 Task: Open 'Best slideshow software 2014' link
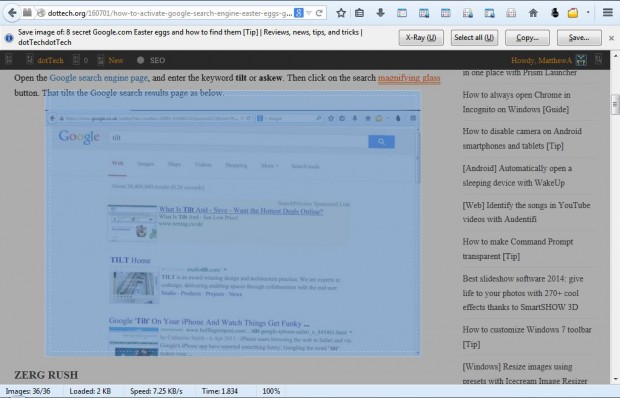click(522, 293)
